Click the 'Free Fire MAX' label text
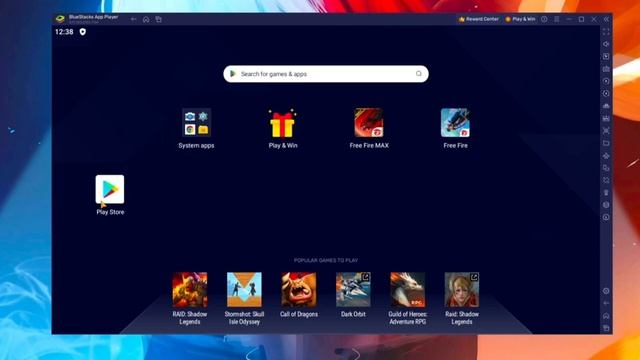640x360 pixels. [x=369, y=145]
